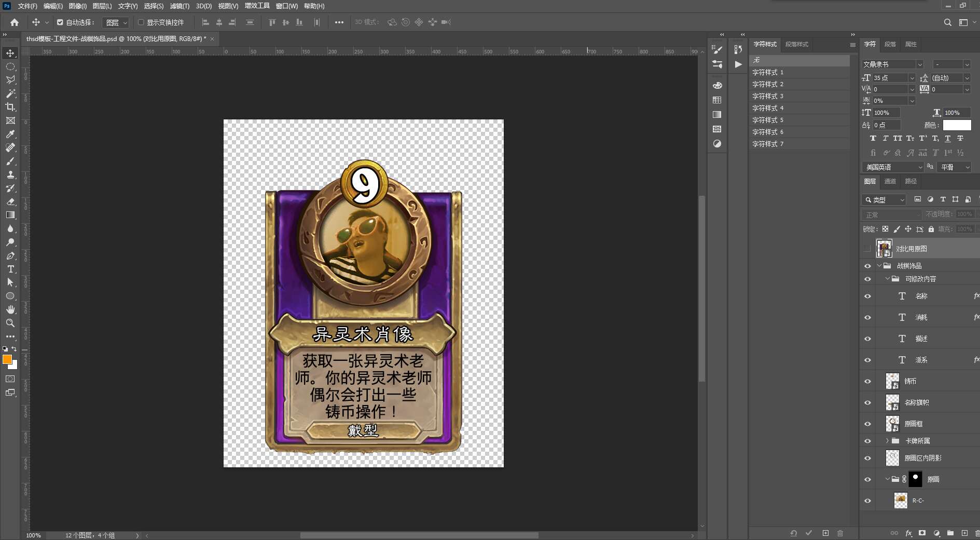Select 字符样式 1 in styles list
The height and width of the screenshot is (540, 980).
799,73
